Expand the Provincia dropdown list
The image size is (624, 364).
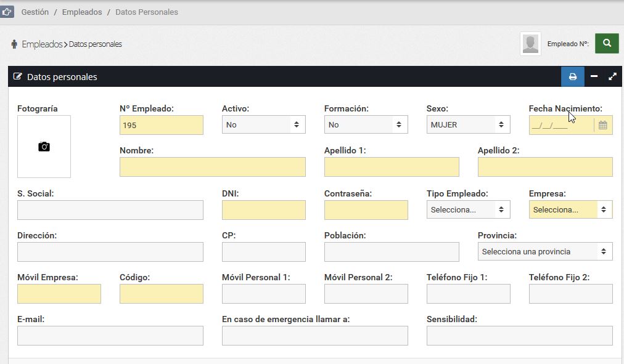pos(545,251)
